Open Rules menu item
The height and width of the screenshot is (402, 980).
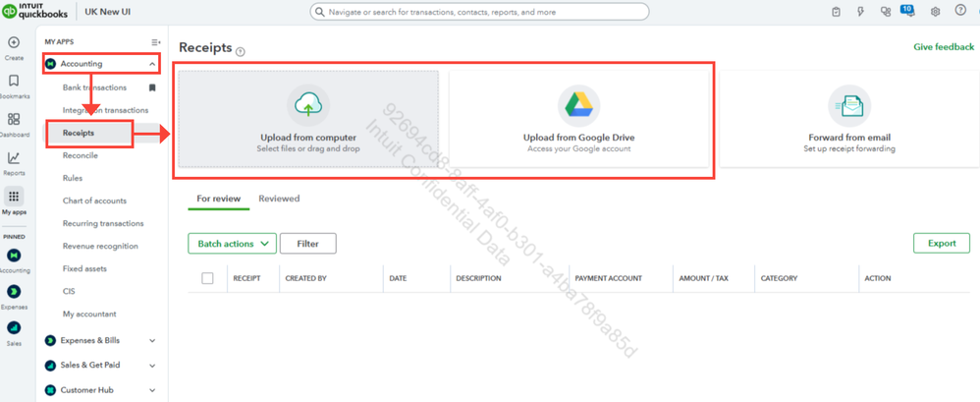73,178
